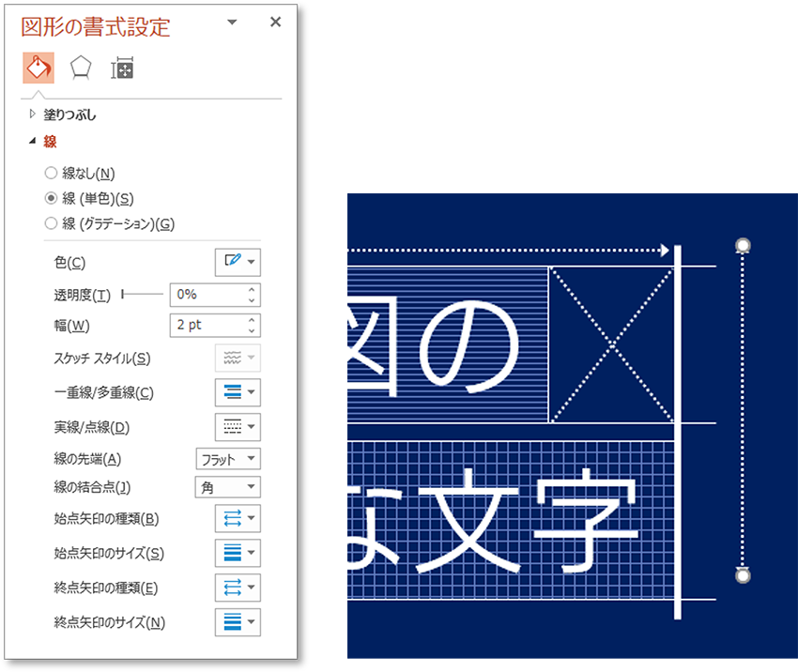This screenshot has width=798, height=672.
Task: Click the 幅(W) label
Action: [x=71, y=325]
